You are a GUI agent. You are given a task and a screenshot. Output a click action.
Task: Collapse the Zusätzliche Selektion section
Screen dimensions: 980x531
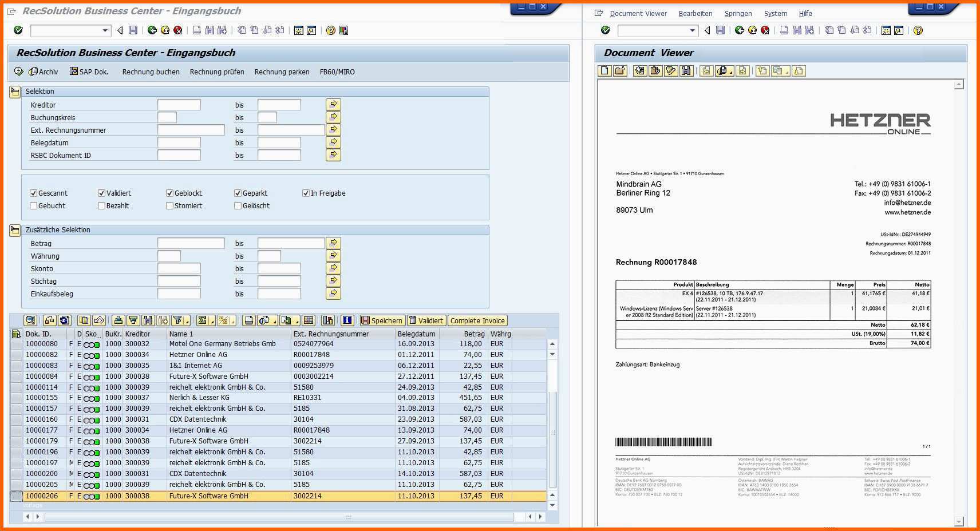click(15, 230)
